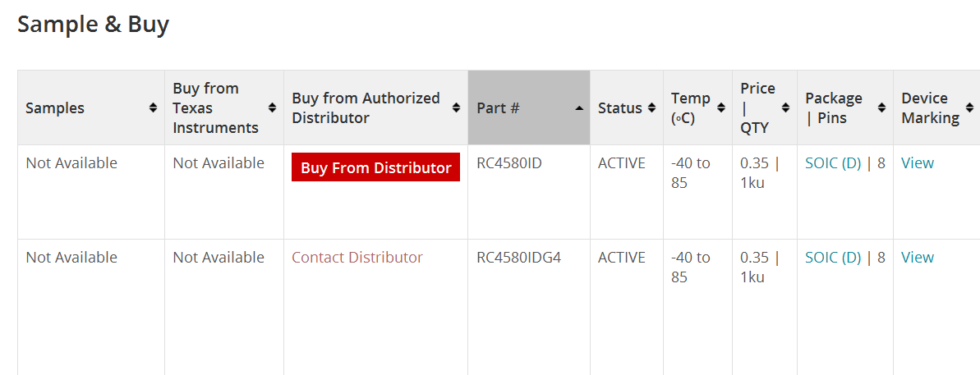Open SOIC (D) package link for RC4580IDG4

point(833,258)
